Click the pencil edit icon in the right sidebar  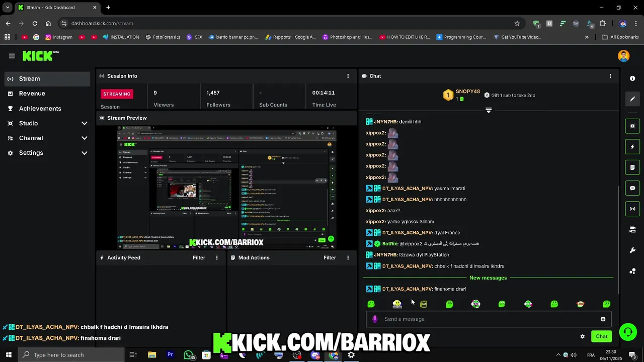(x=632, y=99)
